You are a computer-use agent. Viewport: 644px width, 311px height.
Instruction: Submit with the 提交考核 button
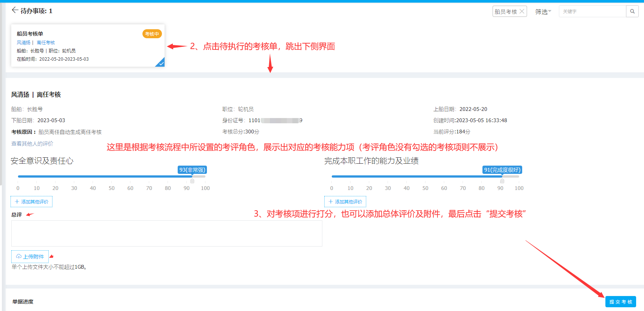pos(621,302)
